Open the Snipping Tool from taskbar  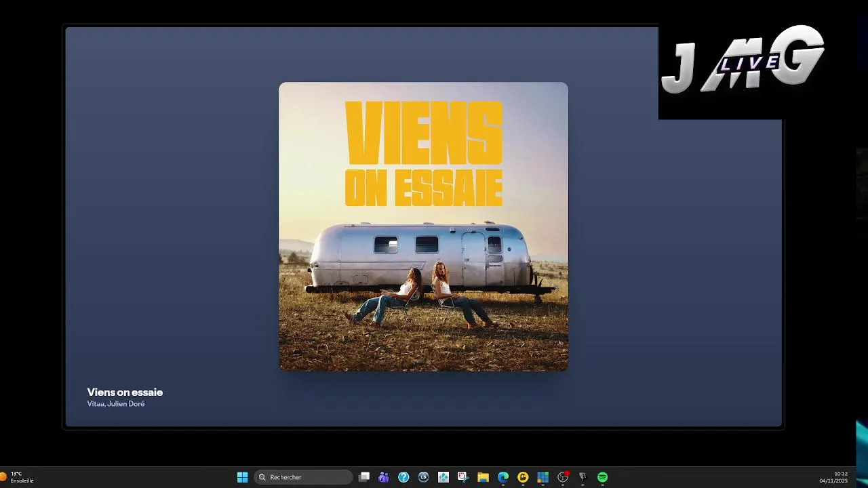point(463,477)
